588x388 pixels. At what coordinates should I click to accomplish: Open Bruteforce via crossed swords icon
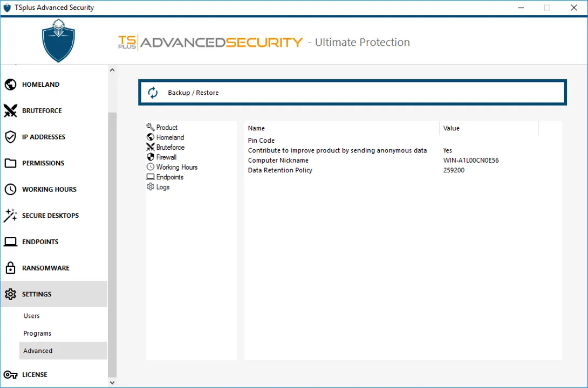click(x=10, y=110)
